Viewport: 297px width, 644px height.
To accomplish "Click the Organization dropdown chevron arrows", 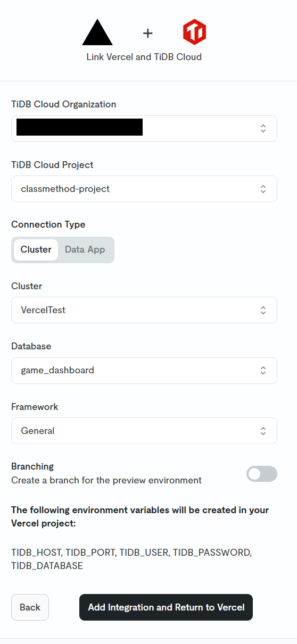I will tap(263, 128).
